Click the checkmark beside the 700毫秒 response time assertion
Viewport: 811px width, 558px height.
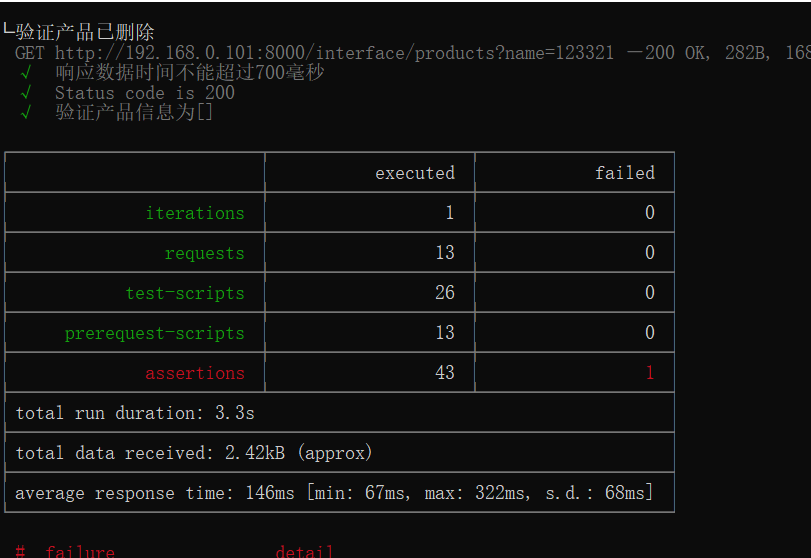click(x=26, y=73)
